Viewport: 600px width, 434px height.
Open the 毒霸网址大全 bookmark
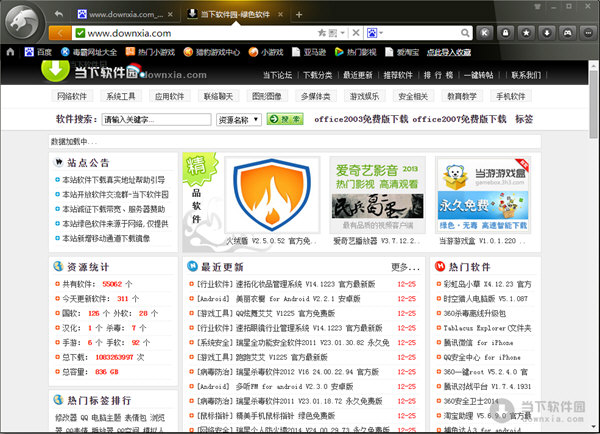pyautogui.click(x=89, y=52)
